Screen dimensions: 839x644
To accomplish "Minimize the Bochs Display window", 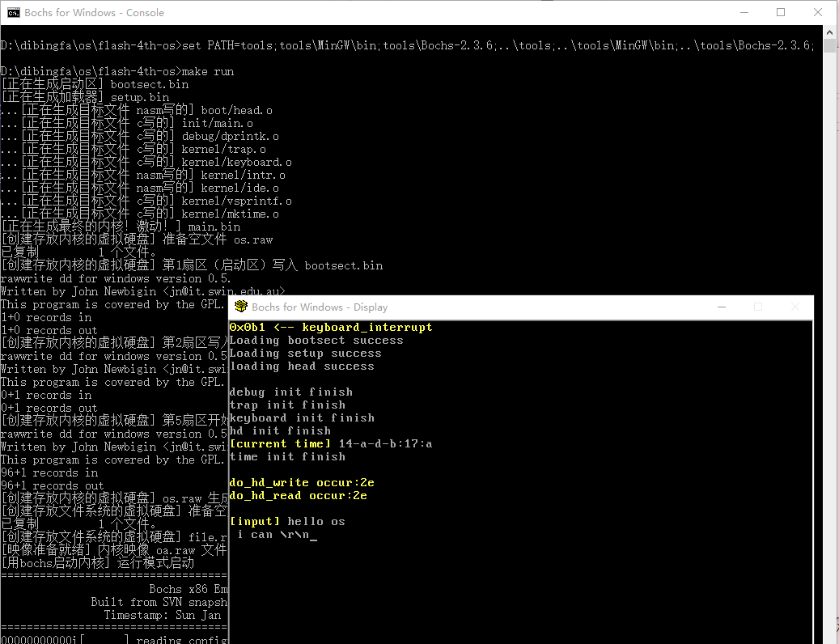I will click(x=722, y=307).
